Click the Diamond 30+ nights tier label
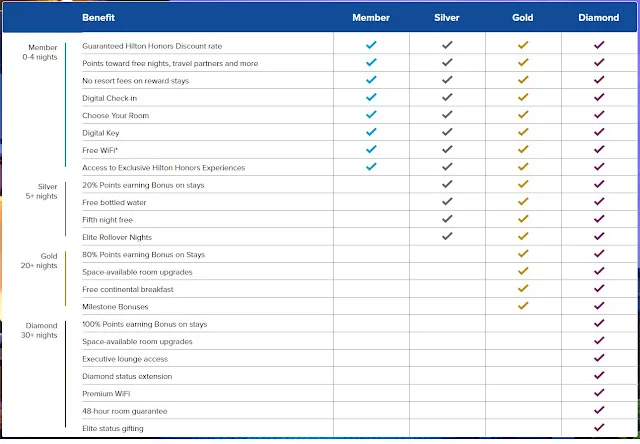This screenshot has height=444, width=640. [x=40, y=330]
